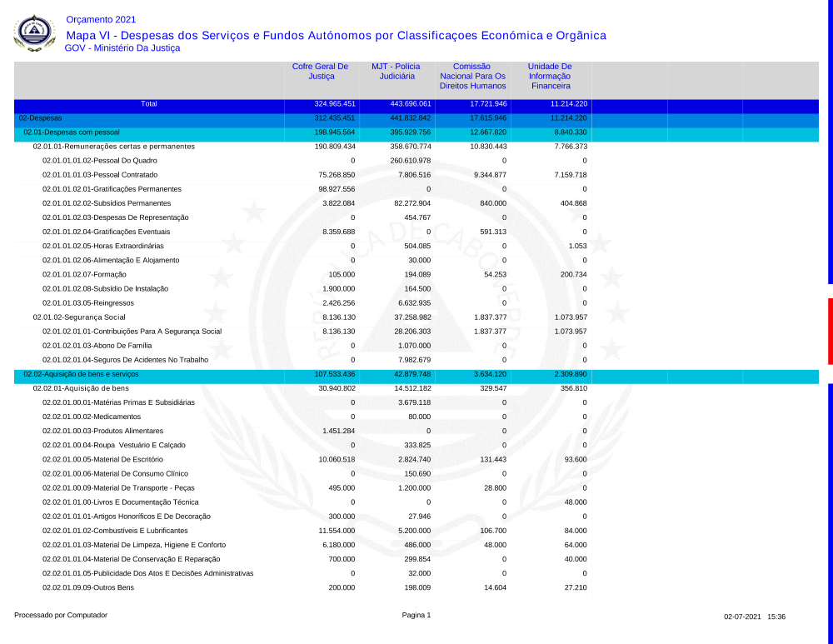The image size is (833, 644).
Task: Click the 02.01.02-Segurança Social entry
Action: [79, 317]
